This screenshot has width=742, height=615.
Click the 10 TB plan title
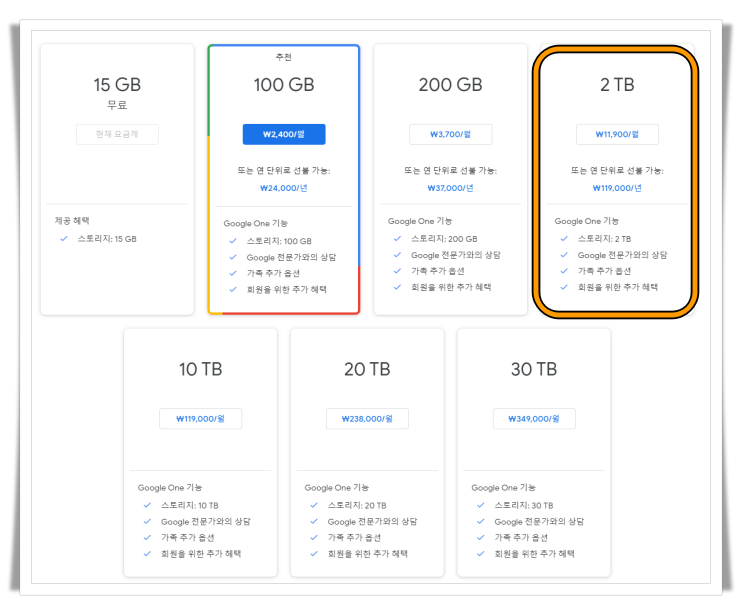coord(201,369)
